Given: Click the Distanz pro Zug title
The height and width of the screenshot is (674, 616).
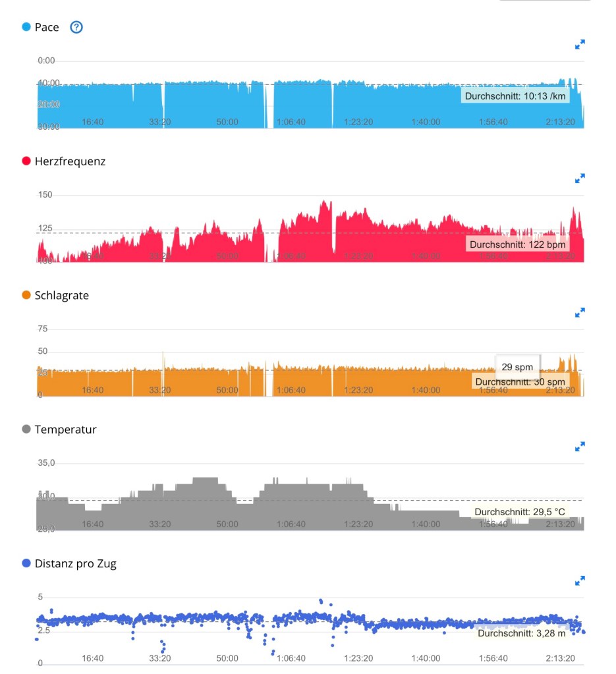Looking at the screenshot, I should tap(75, 563).
